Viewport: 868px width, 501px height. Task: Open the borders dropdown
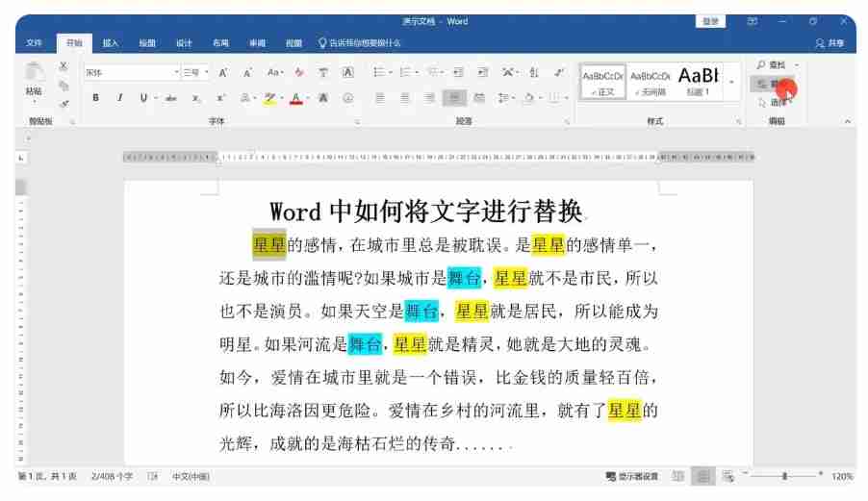567,98
